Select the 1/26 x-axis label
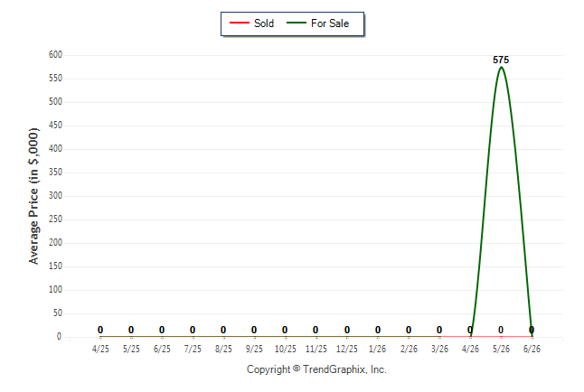This screenshot has width=584, height=392. coord(377,349)
